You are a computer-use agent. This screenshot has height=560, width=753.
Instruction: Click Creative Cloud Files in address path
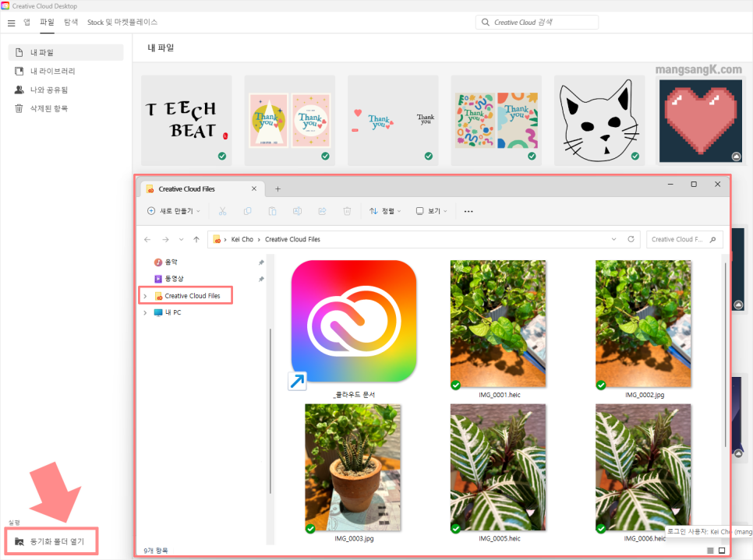pyautogui.click(x=292, y=239)
